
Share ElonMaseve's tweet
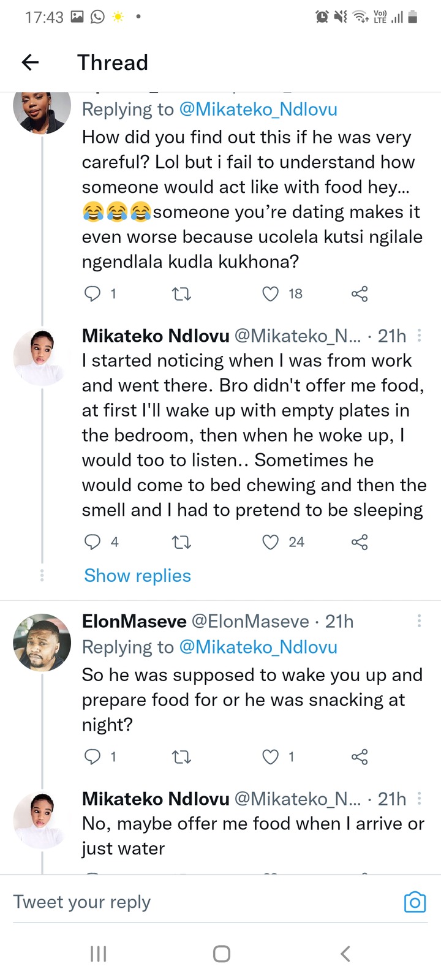tap(360, 757)
